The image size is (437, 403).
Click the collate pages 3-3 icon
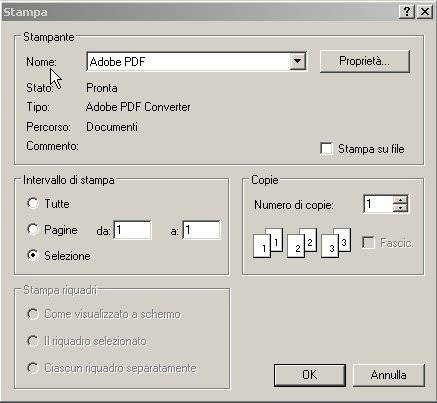(x=336, y=243)
